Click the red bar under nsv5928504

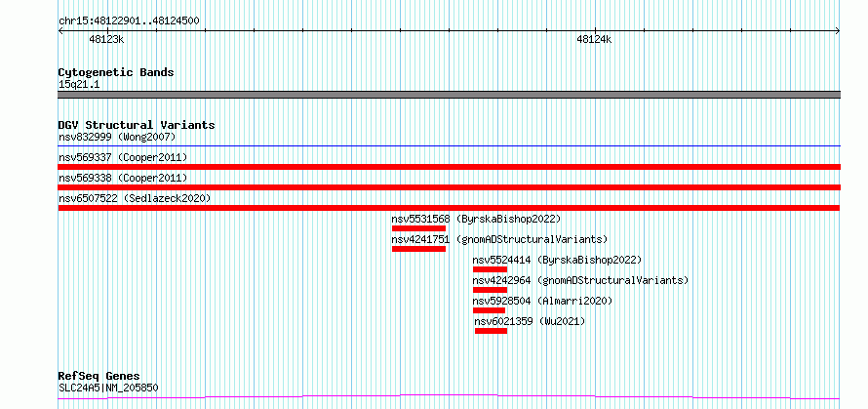pos(489,310)
